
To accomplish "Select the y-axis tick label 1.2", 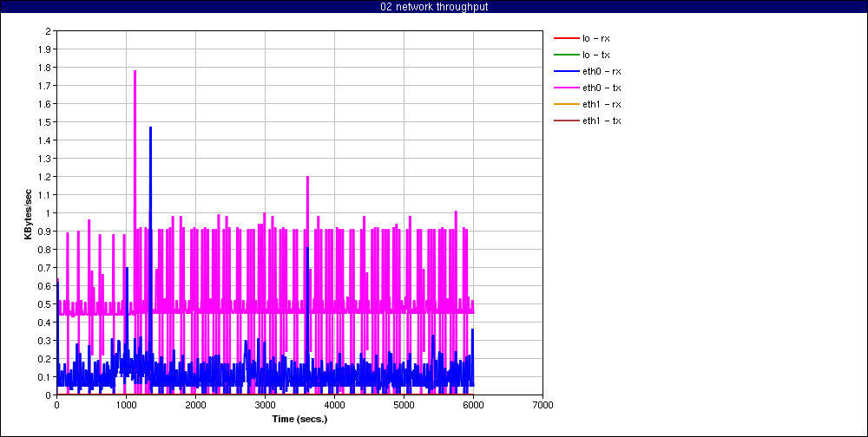I will click(x=45, y=177).
